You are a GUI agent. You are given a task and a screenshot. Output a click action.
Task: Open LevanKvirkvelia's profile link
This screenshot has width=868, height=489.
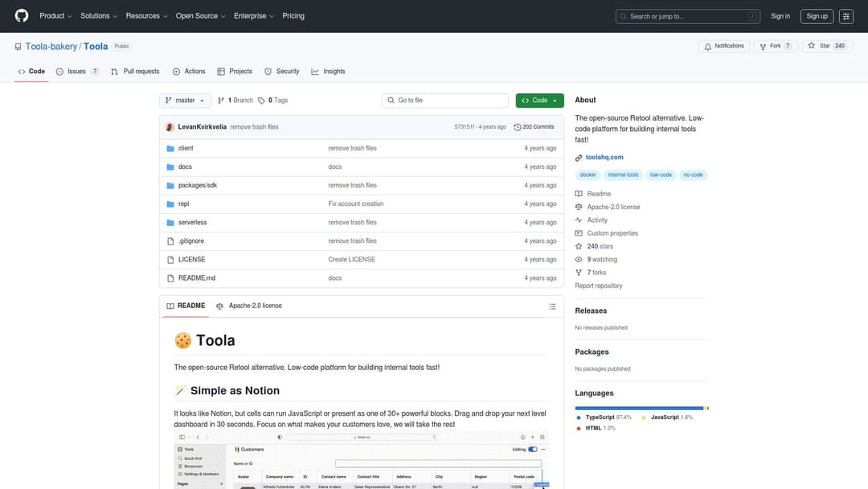pyautogui.click(x=202, y=127)
